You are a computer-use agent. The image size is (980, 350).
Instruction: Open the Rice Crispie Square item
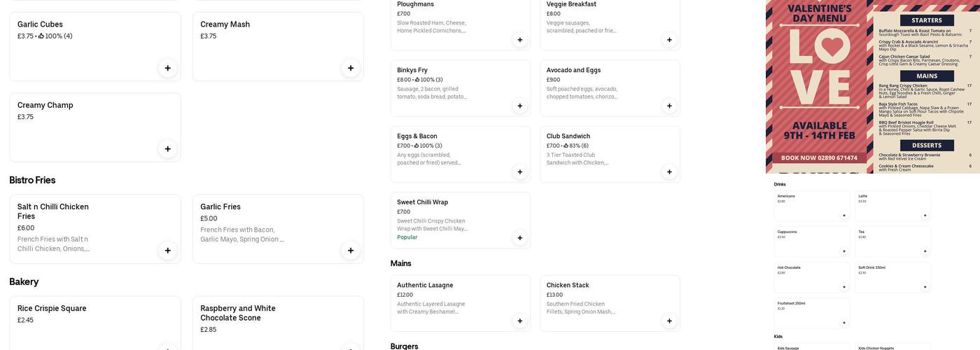click(x=94, y=318)
